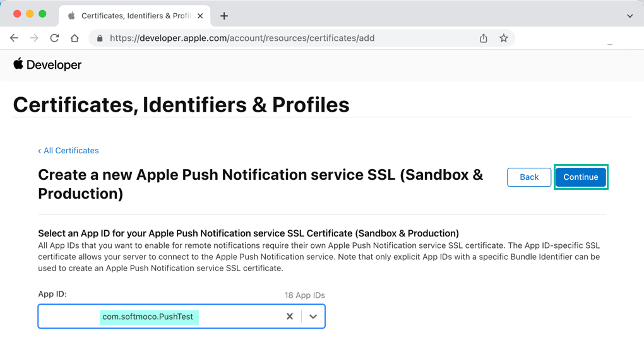Viewport: 644px width, 345px height.
Task: Open the tab list chevron at top right
Action: click(x=629, y=16)
